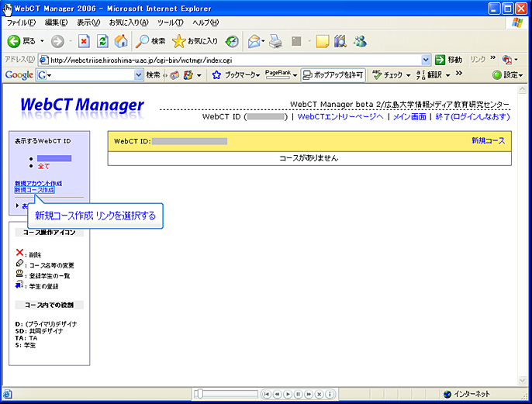Click the play playback button
Image resolution: width=532 pixels, height=404 pixels.
pyautogui.click(x=288, y=394)
